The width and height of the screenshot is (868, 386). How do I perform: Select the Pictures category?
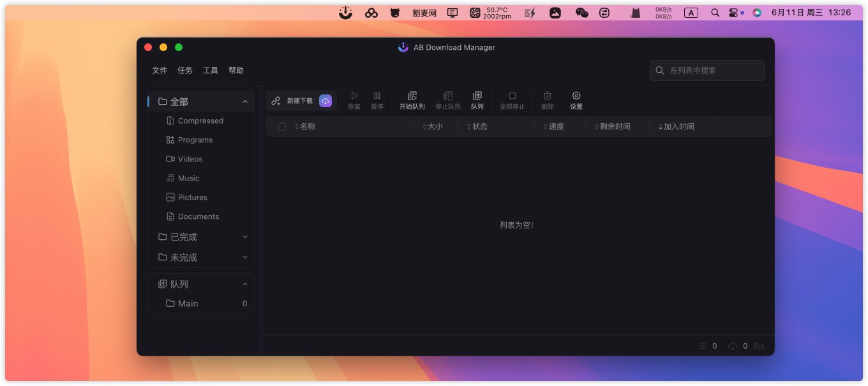point(201,197)
